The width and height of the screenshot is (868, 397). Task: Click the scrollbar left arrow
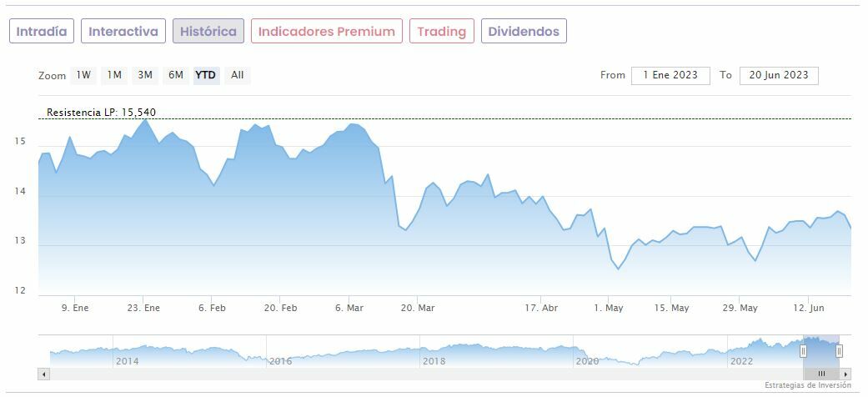(x=43, y=374)
